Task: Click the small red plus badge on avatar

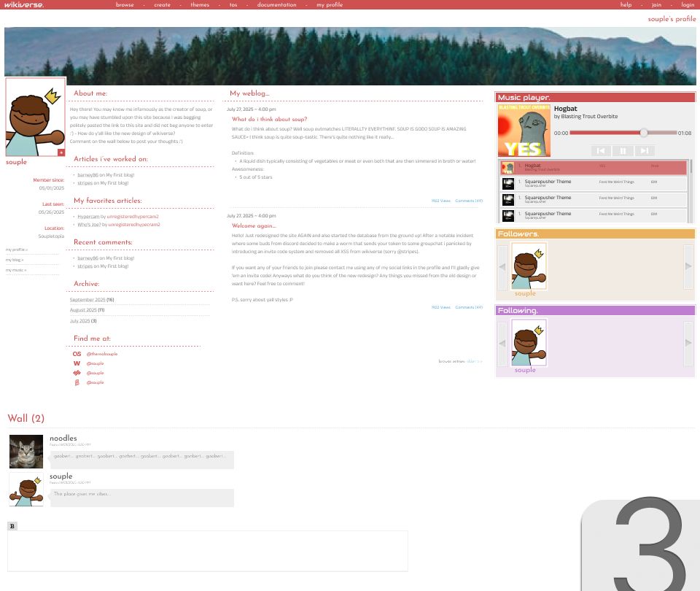Action: [x=61, y=152]
